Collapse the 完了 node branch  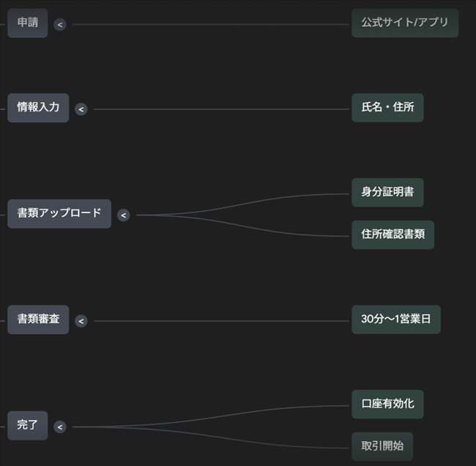60,426
